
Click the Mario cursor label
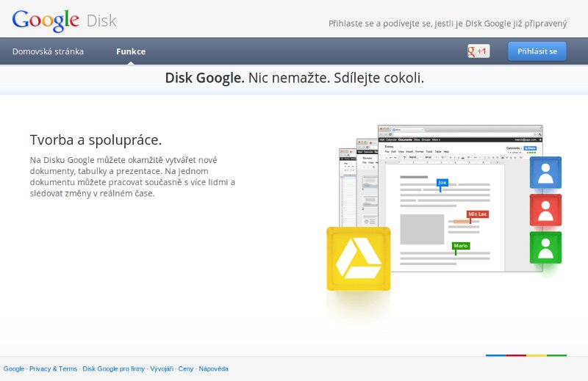461,246
